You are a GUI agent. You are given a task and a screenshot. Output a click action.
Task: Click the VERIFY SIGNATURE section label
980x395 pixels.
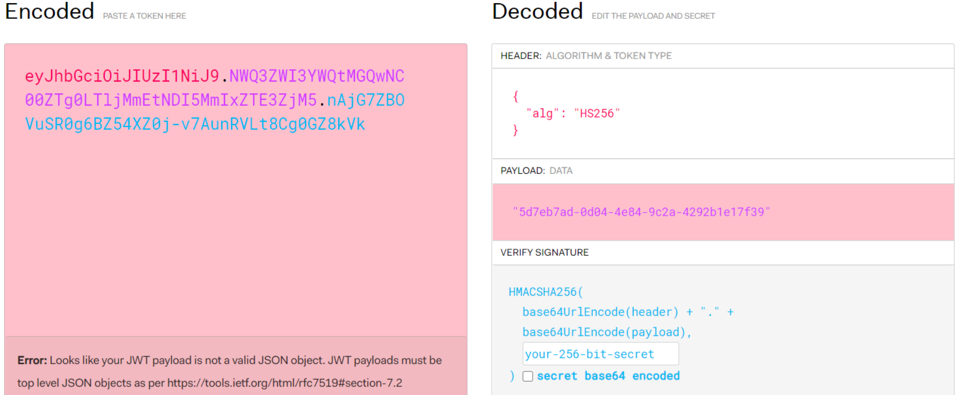pyautogui.click(x=545, y=252)
